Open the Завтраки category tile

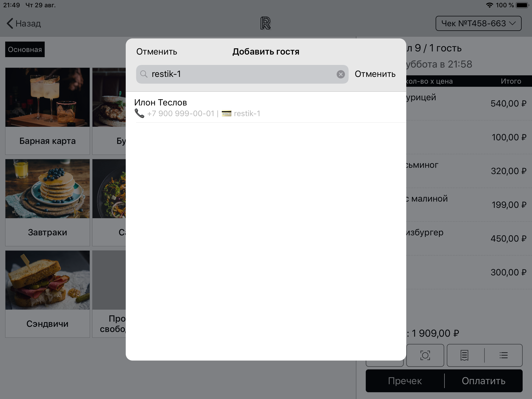[x=48, y=203]
